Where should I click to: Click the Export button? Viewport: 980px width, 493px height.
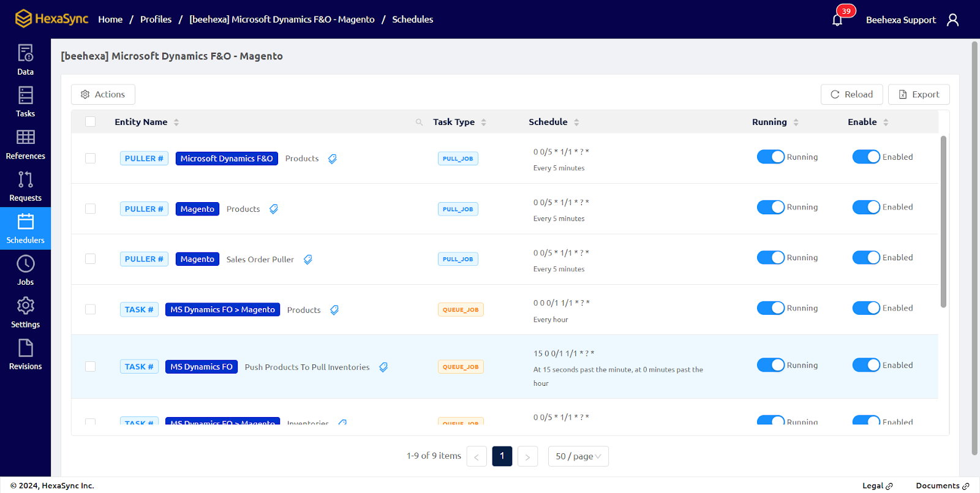tap(919, 94)
